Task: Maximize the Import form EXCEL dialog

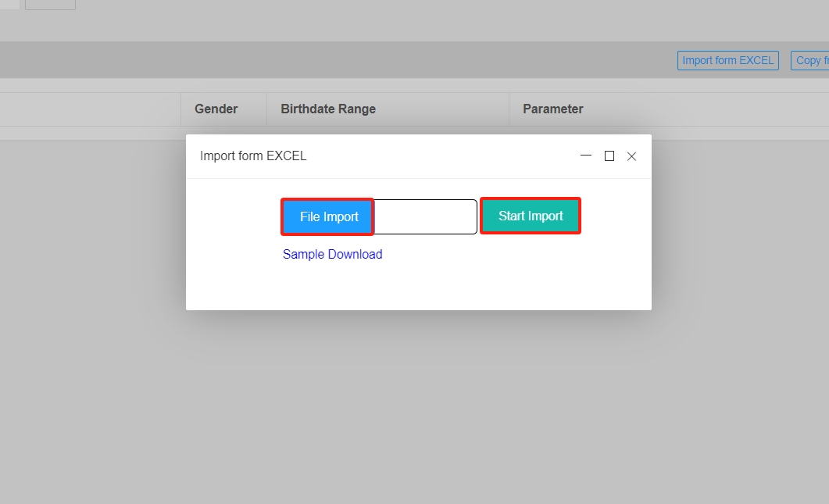Action: [x=609, y=155]
